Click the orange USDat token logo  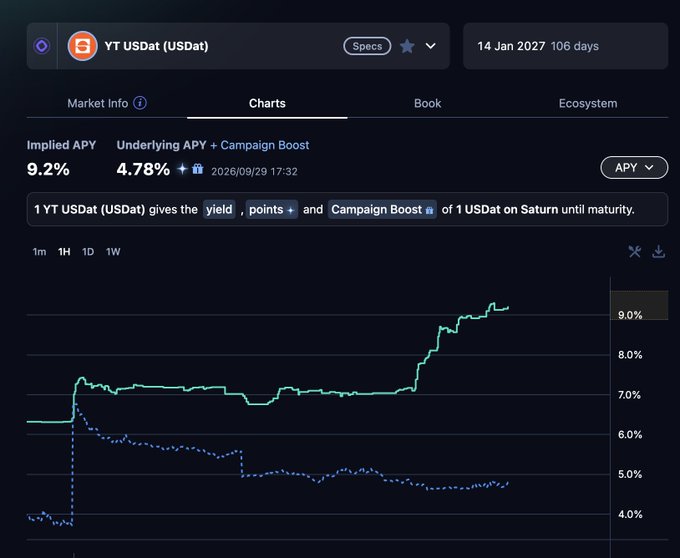[82, 46]
